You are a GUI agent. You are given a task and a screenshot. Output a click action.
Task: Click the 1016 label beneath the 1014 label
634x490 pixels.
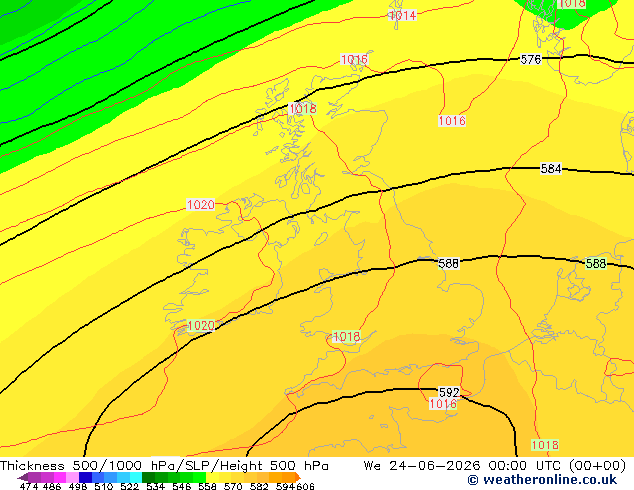[x=354, y=60]
